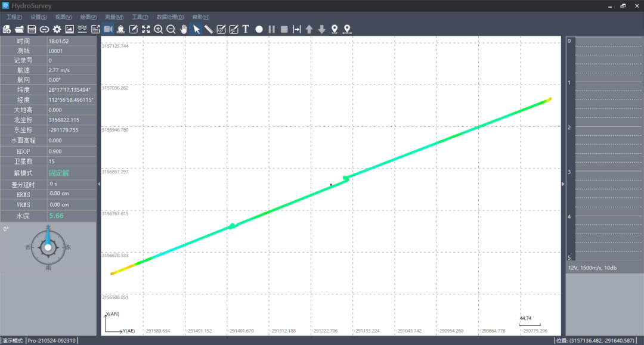Click the edit note pencil icon
The image size is (644, 345).
click(134, 29)
